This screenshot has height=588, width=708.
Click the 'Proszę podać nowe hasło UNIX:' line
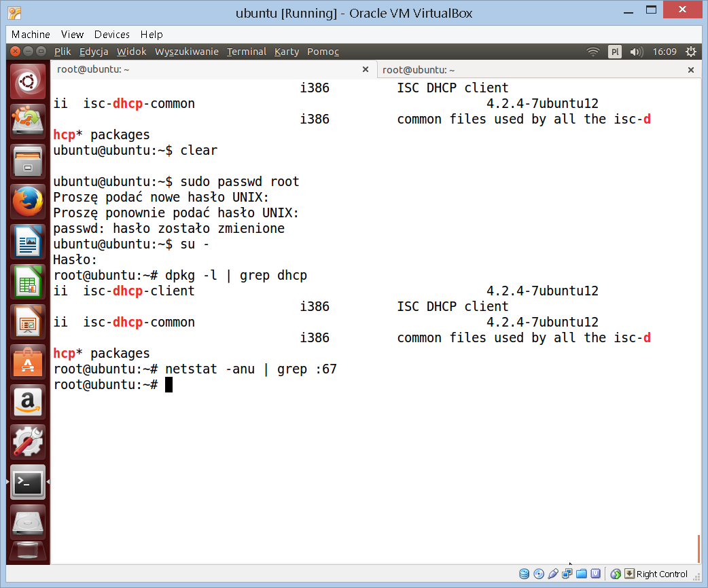[x=161, y=197]
